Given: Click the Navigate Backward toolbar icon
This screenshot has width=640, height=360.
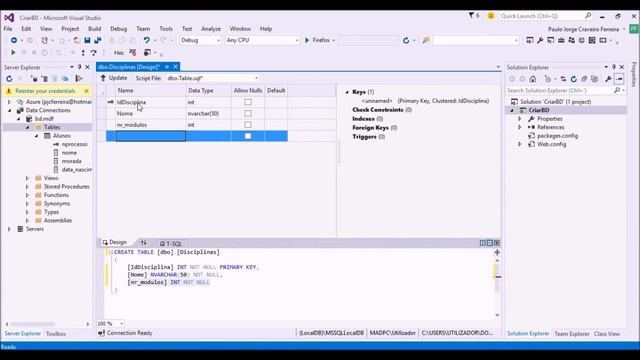Looking at the screenshot, I should tap(14, 40).
